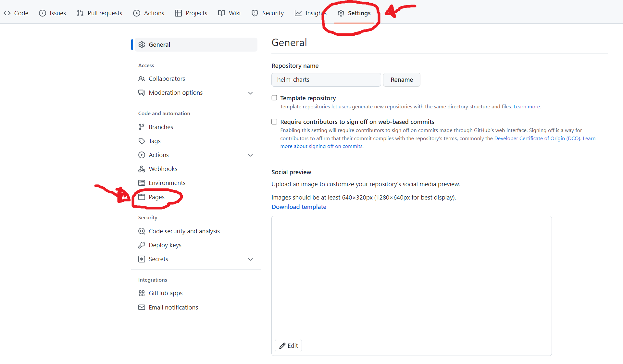This screenshot has height=364, width=623.
Task: Click the key icon beside Deploy keys
Action: coord(142,245)
